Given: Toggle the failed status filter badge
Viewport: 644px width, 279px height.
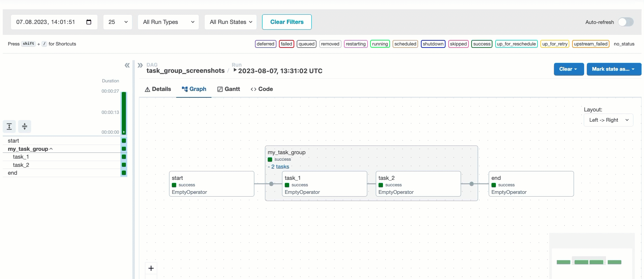Looking at the screenshot, I should coord(286,44).
